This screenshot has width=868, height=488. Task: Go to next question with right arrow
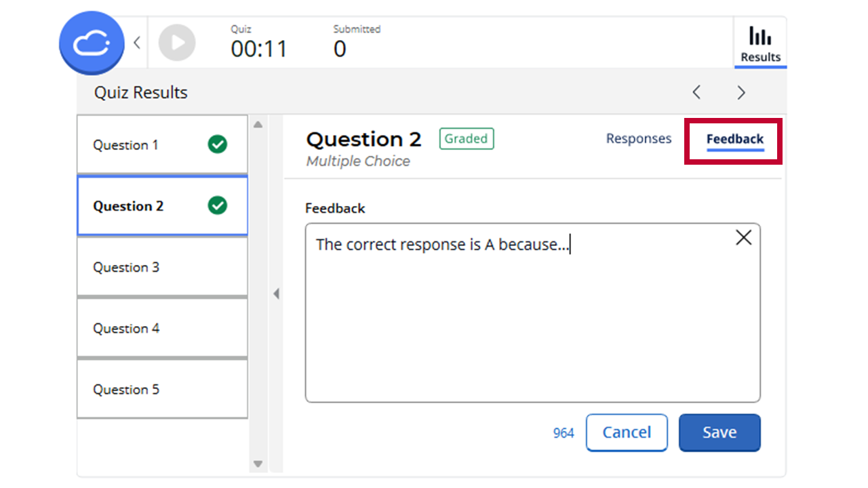(741, 92)
